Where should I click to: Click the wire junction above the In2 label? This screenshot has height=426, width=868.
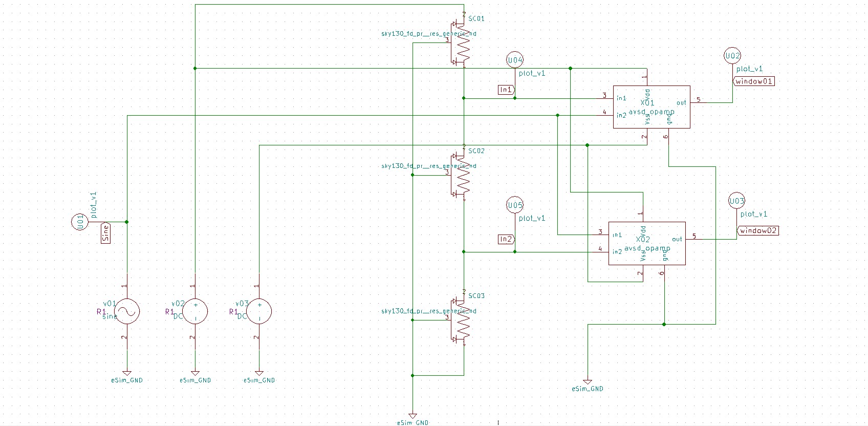[515, 252]
